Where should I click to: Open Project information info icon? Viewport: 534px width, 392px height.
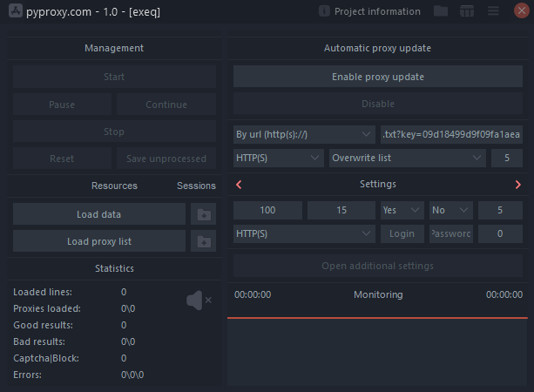pyautogui.click(x=324, y=11)
